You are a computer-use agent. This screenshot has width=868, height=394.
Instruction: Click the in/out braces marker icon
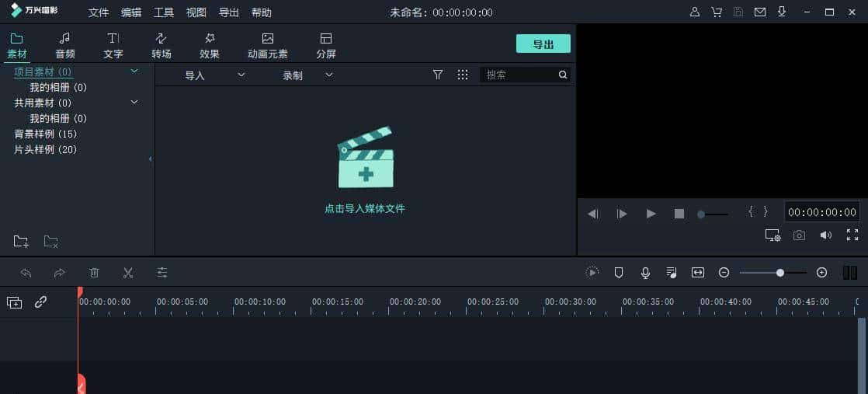coord(759,211)
